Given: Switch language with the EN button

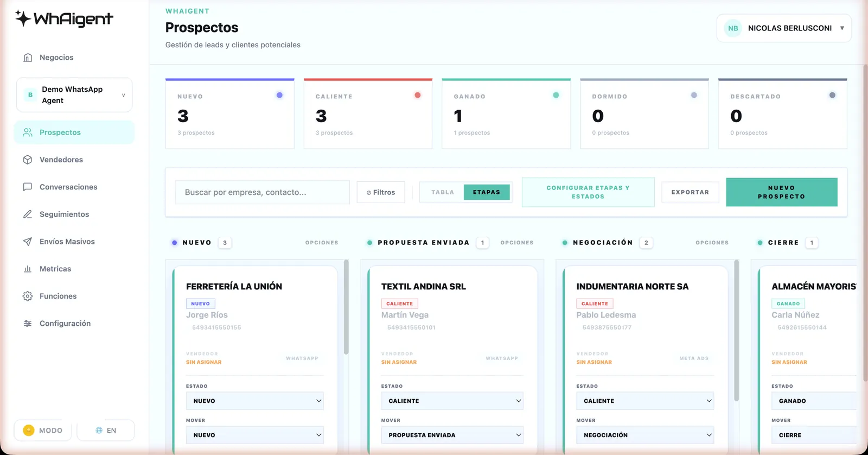Looking at the screenshot, I should tap(106, 431).
